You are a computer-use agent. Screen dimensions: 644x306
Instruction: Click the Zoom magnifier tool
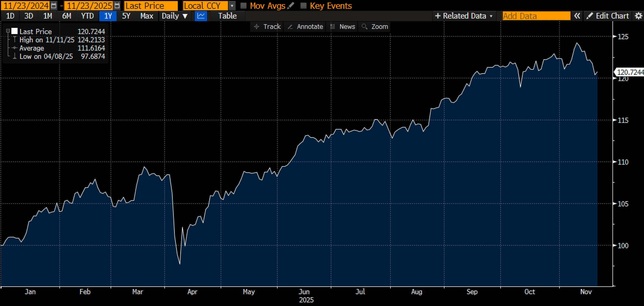375,27
